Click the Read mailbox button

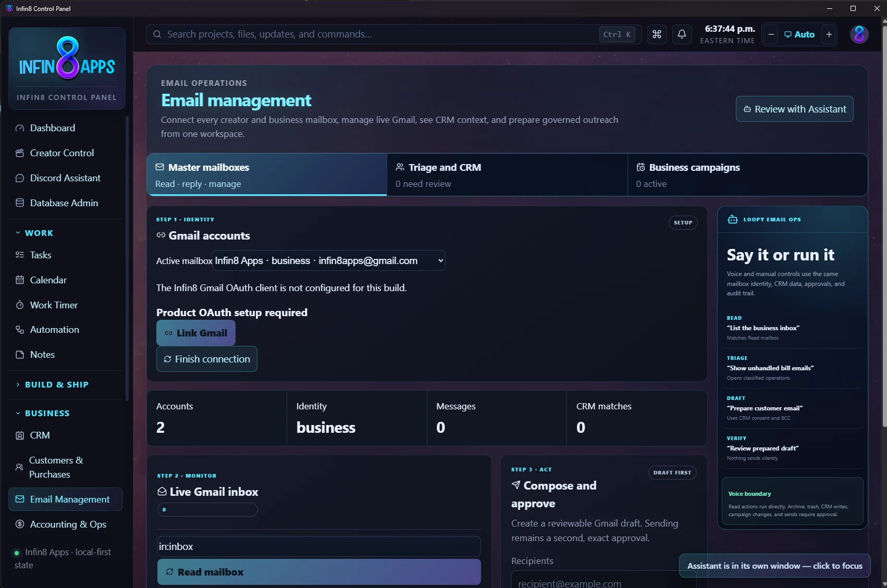pyautogui.click(x=319, y=572)
